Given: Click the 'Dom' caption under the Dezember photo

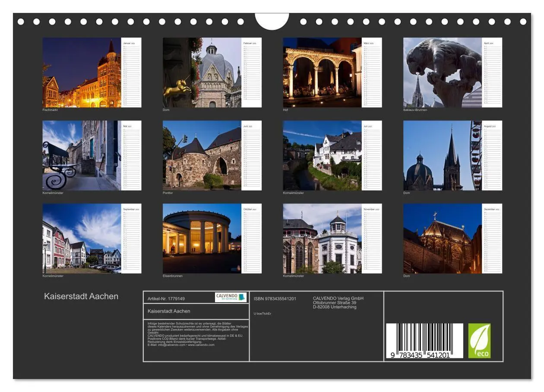Looking at the screenshot, I should (407, 276).
